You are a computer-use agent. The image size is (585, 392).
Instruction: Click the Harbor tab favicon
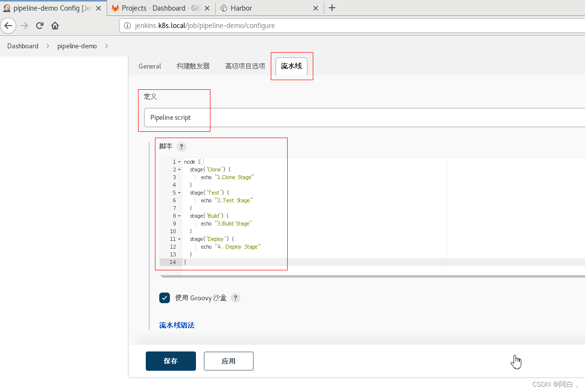(224, 8)
